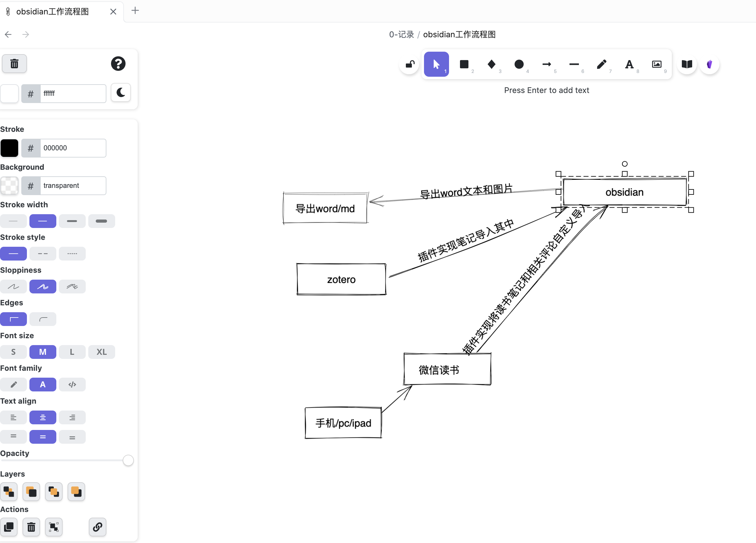The width and height of the screenshot is (756, 543).
Task: Align text to bottom vertically
Action: click(72, 437)
